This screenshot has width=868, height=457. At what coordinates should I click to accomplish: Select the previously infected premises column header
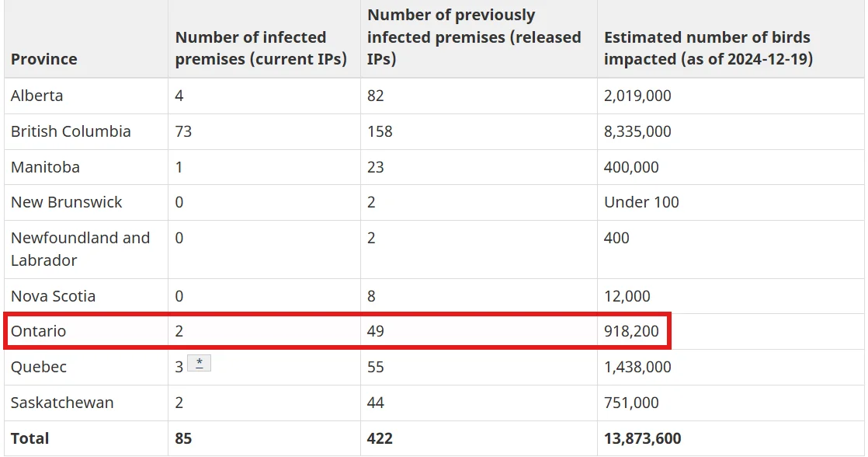click(x=474, y=37)
